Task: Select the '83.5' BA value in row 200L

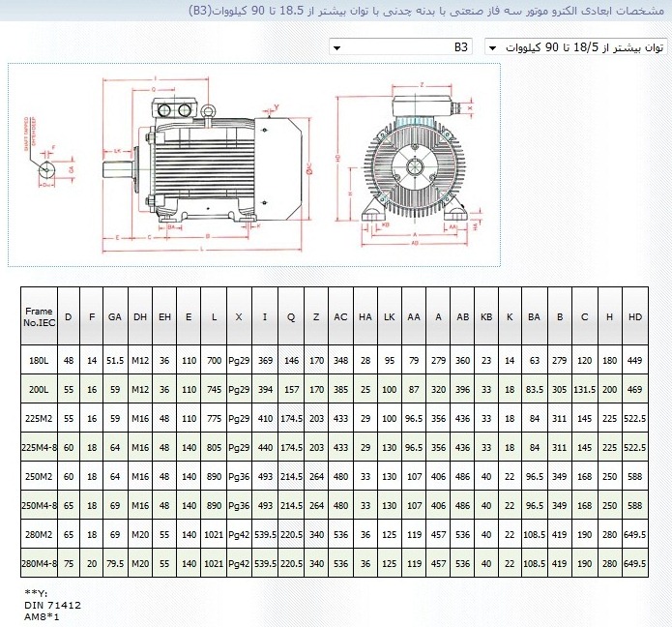Action: click(535, 389)
